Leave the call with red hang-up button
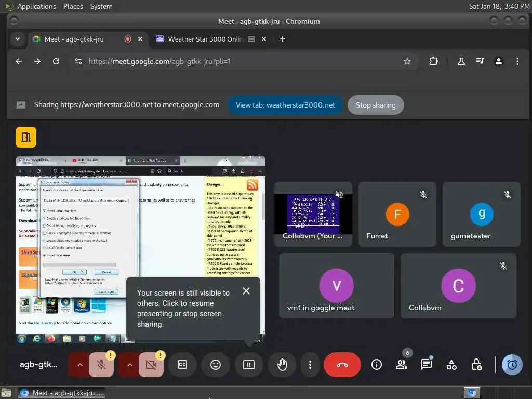 342,365
